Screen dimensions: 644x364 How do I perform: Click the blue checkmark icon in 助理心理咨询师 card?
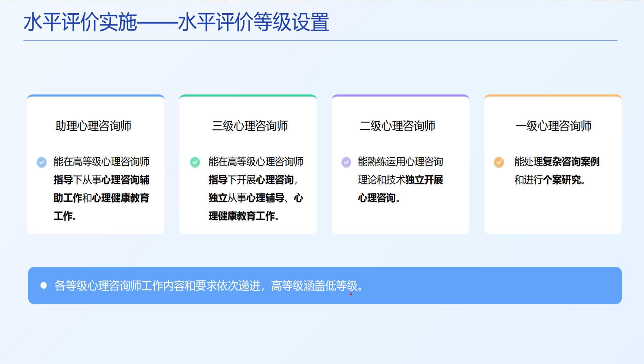point(41,162)
